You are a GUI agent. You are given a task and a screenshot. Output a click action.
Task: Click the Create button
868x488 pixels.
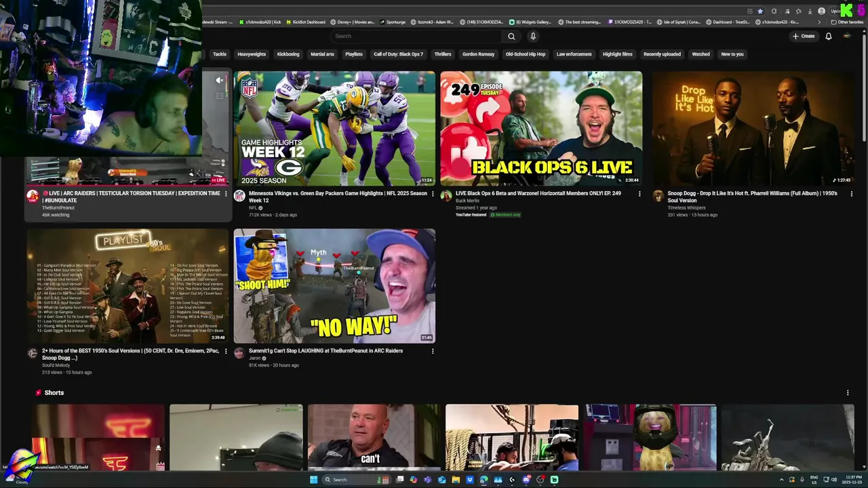tap(804, 36)
